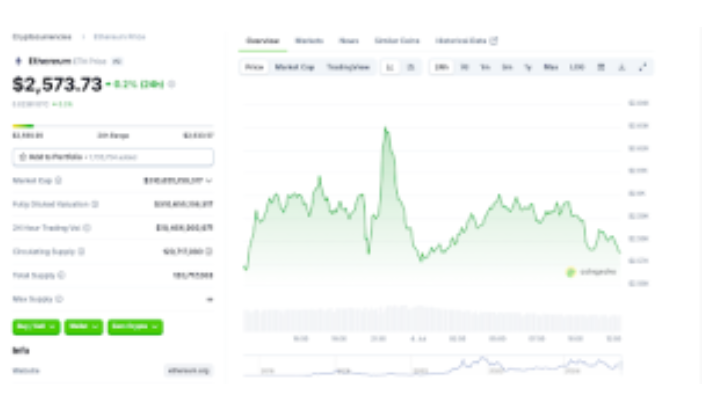The image size is (707, 397).
Task: Click the 24 Hour Trading Vol info icon
Action: pos(87,228)
